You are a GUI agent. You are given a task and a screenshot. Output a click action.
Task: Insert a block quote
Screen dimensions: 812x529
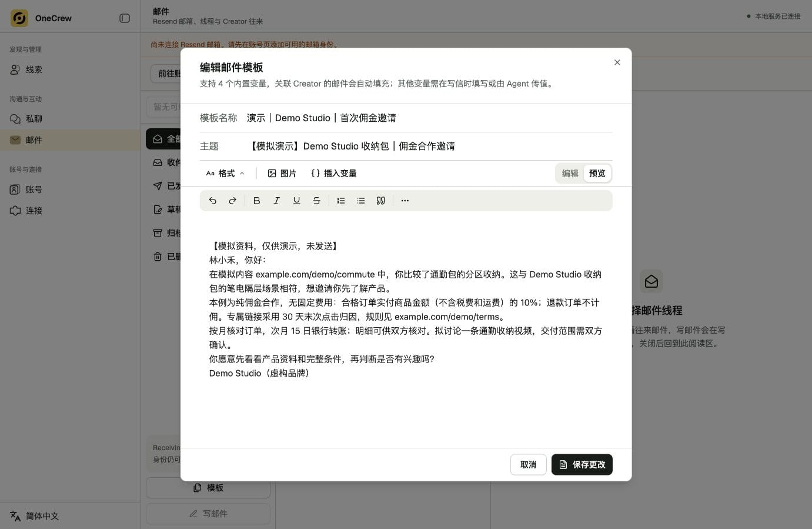381,201
